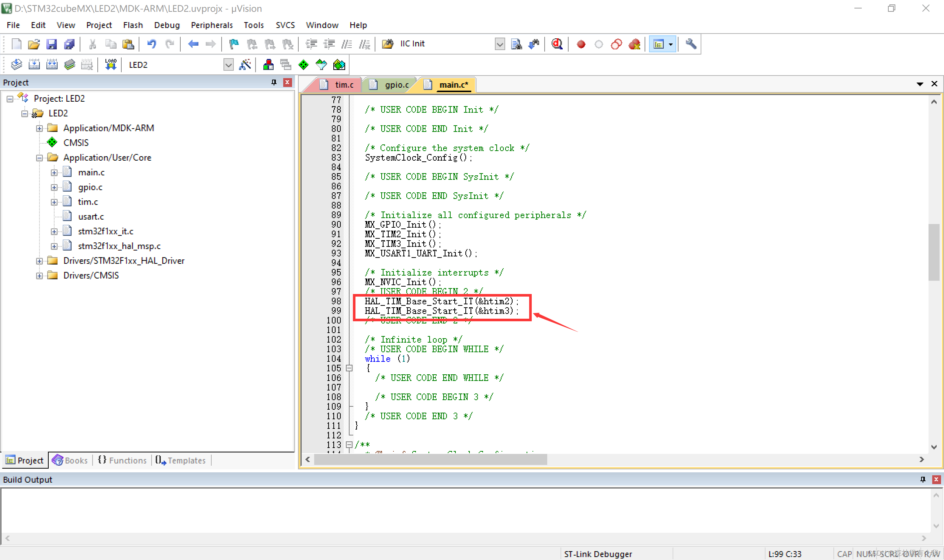This screenshot has height=560, width=944.
Task: Open a file with the Open icon
Action: tap(34, 44)
